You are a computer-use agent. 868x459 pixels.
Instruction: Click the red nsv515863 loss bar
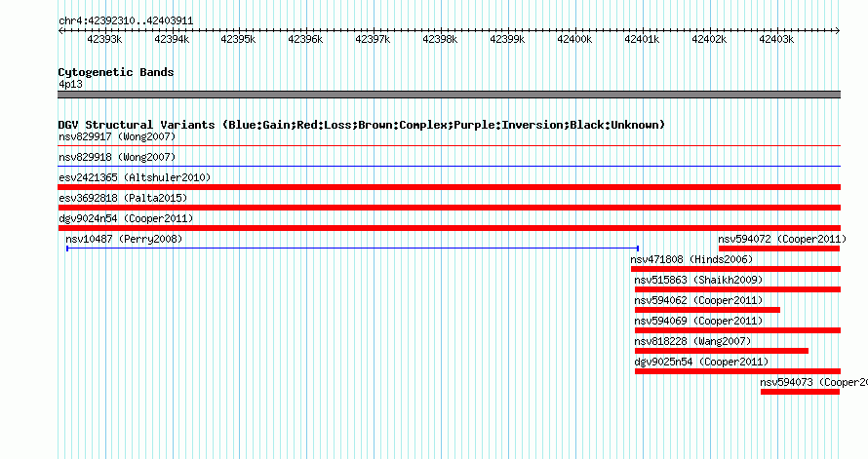point(738,289)
